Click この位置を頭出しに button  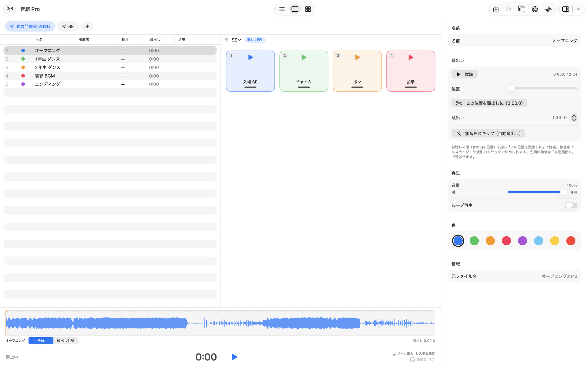(489, 103)
